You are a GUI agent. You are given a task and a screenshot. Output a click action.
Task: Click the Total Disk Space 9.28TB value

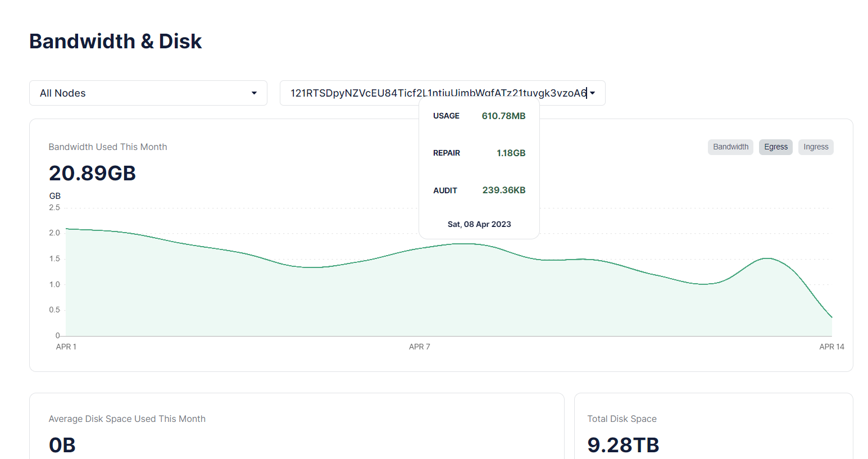point(622,444)
